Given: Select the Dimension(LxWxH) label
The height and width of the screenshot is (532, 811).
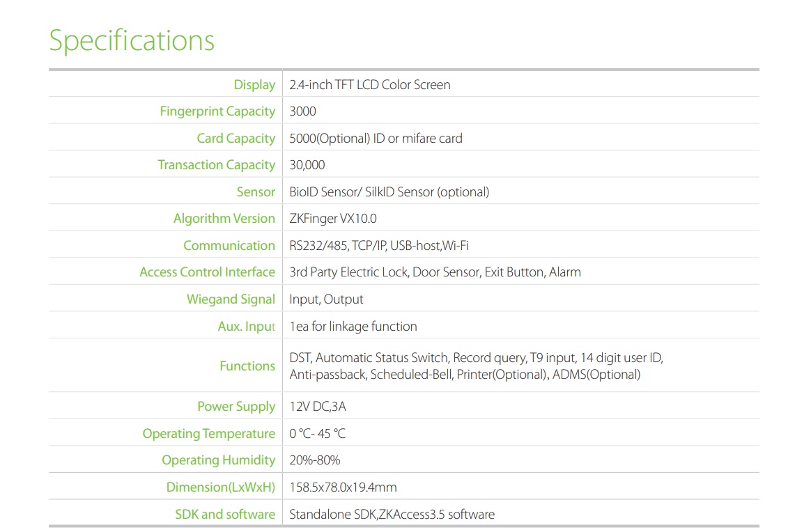Looking at the screenshot, I should pos(220,487).
